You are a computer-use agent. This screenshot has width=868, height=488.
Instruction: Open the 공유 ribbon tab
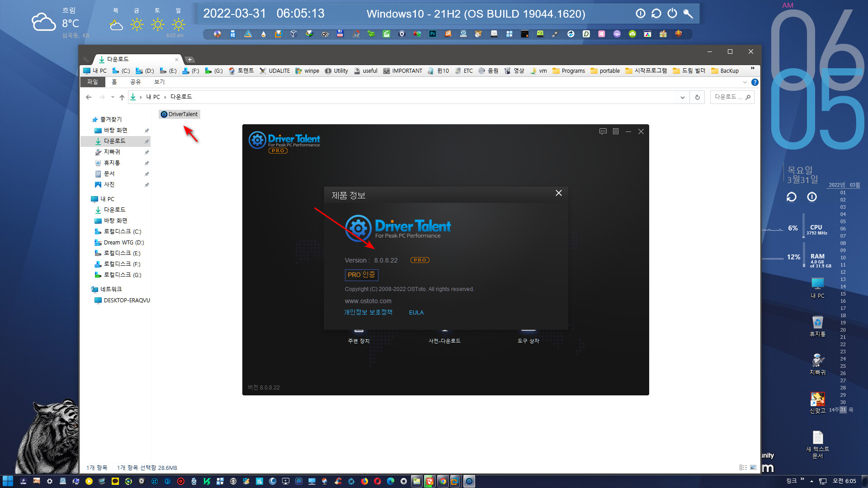[x=135, y=82]
